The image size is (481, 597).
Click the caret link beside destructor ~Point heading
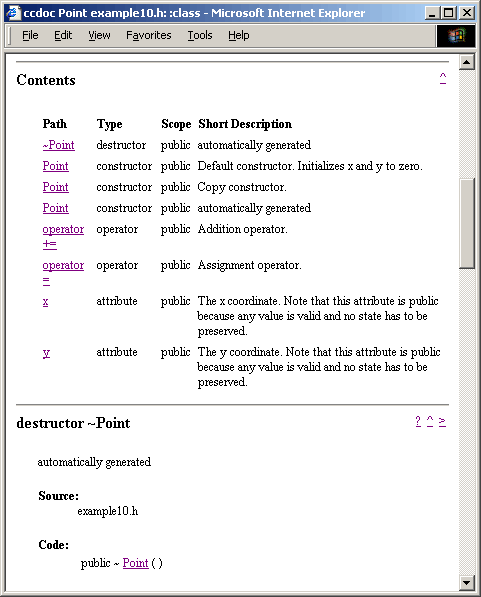(x=430, y=421)
